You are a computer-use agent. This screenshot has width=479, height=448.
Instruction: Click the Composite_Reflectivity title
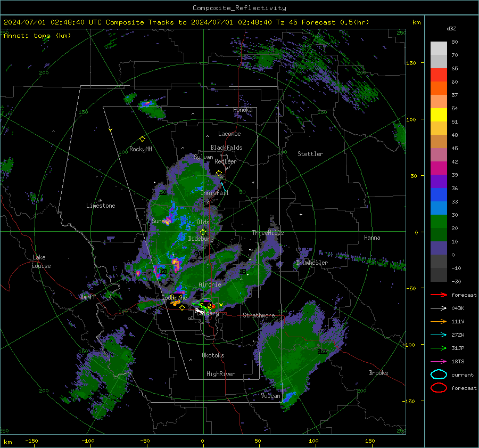click(240, 8)
